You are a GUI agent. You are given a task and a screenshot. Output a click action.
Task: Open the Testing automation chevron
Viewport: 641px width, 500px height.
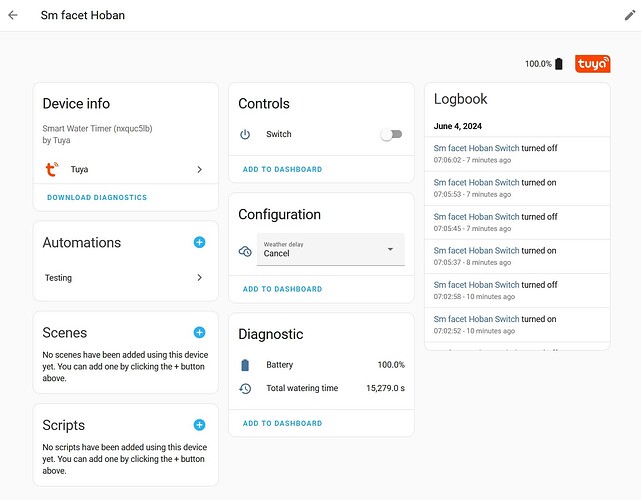coord(199,278)
